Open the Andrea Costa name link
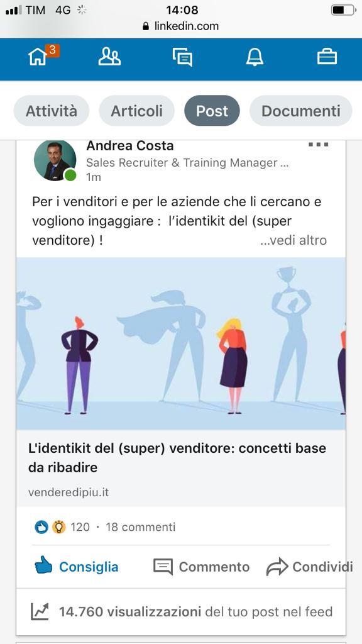 coord(129,146)
